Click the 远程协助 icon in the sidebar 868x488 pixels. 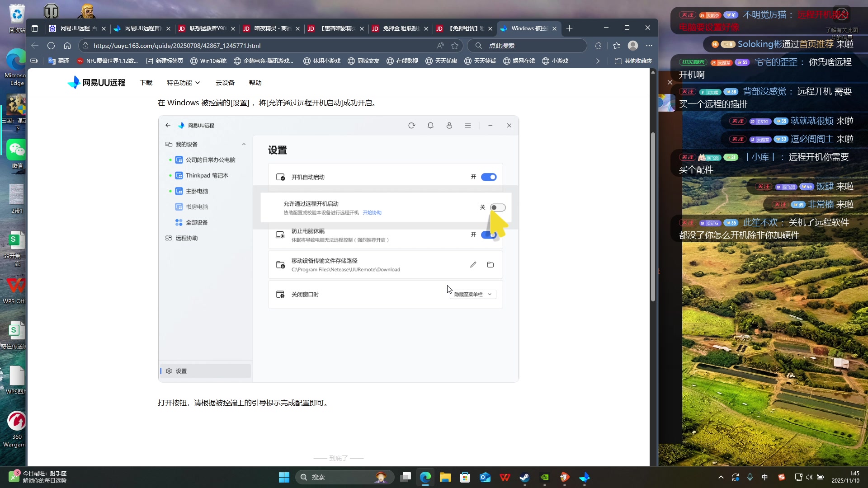pyautogui.click(x=169, y=238)
